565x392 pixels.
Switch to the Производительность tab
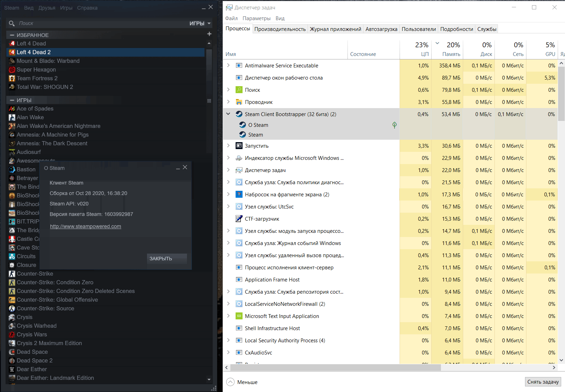tap(280, 29)
